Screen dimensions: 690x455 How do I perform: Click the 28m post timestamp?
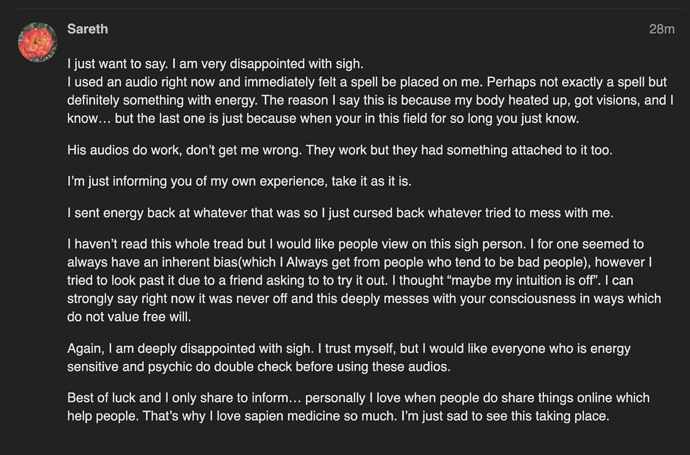coord(661,29)
